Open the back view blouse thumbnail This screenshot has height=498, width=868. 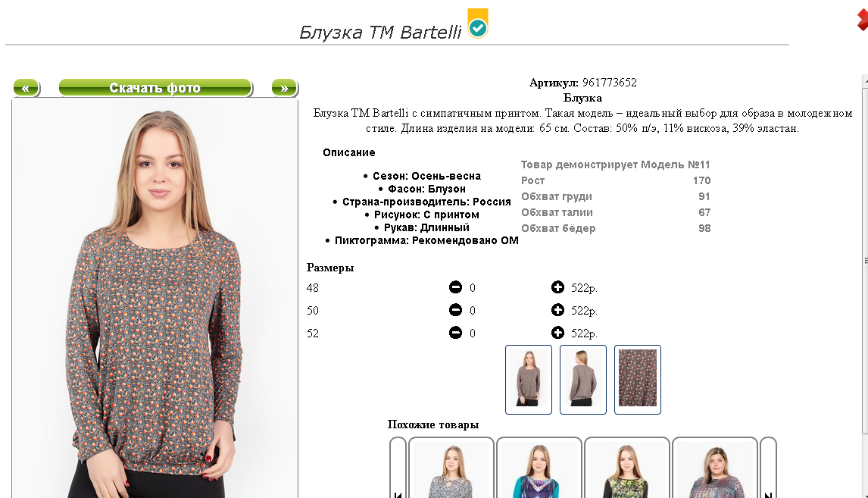(583, 380)
